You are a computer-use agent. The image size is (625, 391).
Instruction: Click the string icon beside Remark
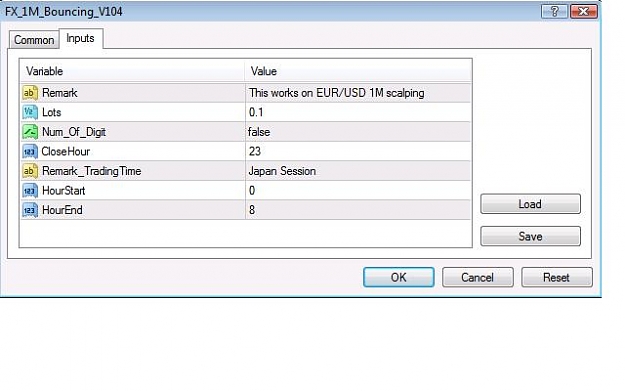(30, 93)
